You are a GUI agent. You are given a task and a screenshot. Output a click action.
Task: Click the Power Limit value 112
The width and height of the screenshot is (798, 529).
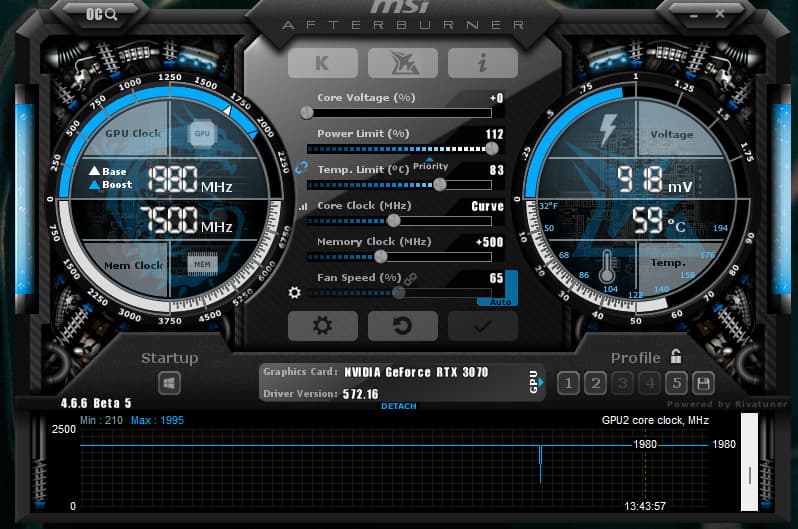494,134
